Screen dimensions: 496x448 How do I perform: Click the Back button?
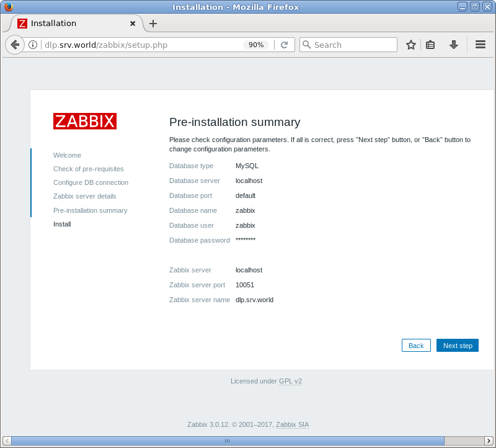(416, 346)
